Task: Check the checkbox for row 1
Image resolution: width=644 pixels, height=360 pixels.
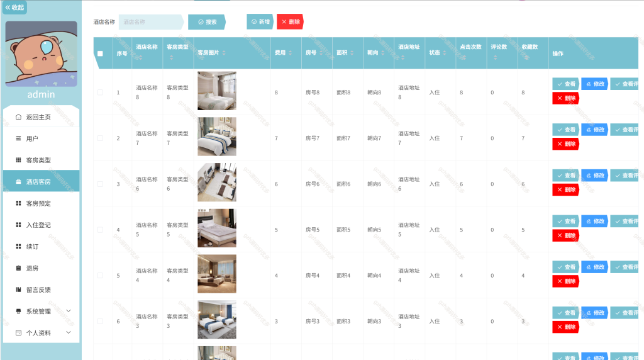Action: click(x=100, y=93)
